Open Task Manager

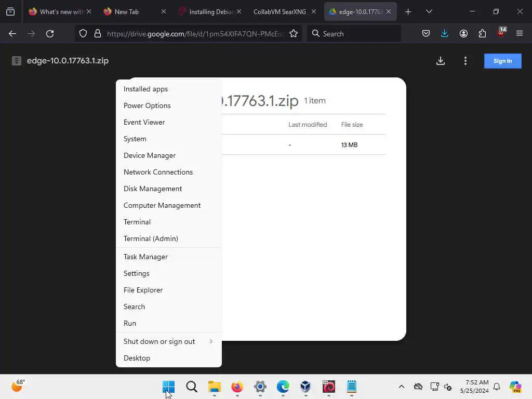coord(169,257)
